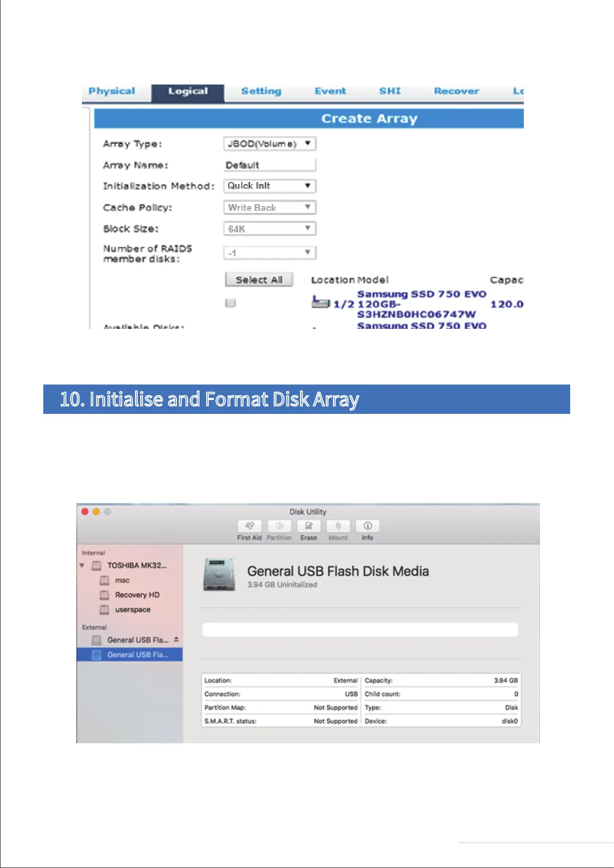Open the Array Type JBOD dropdown
This screenshot has width=614, height=868.
[270, 144]
